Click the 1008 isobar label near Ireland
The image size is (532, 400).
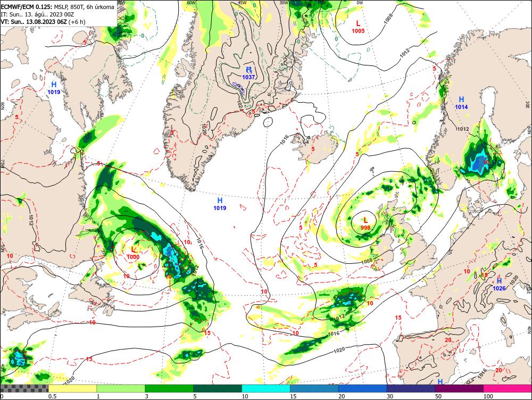click(x=367, y=261)
